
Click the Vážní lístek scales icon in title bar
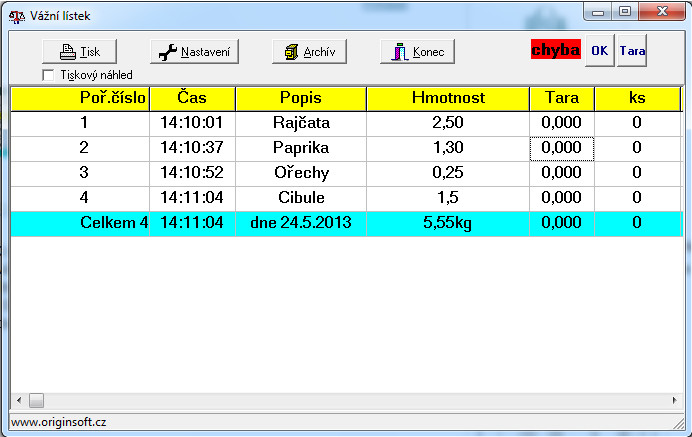click(17, 16)
